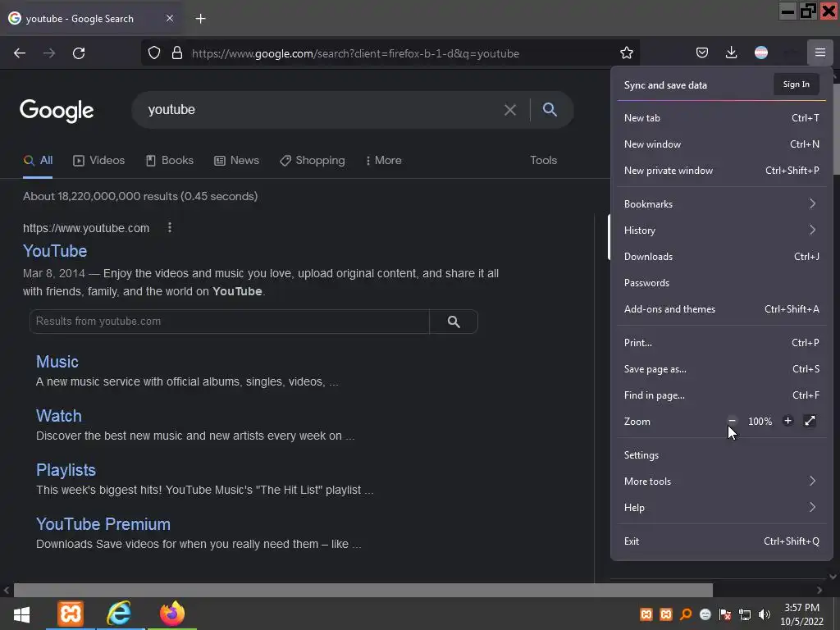Clear the Google search box text
Screen dimensions: 840x630
click(x=510, y=110)
